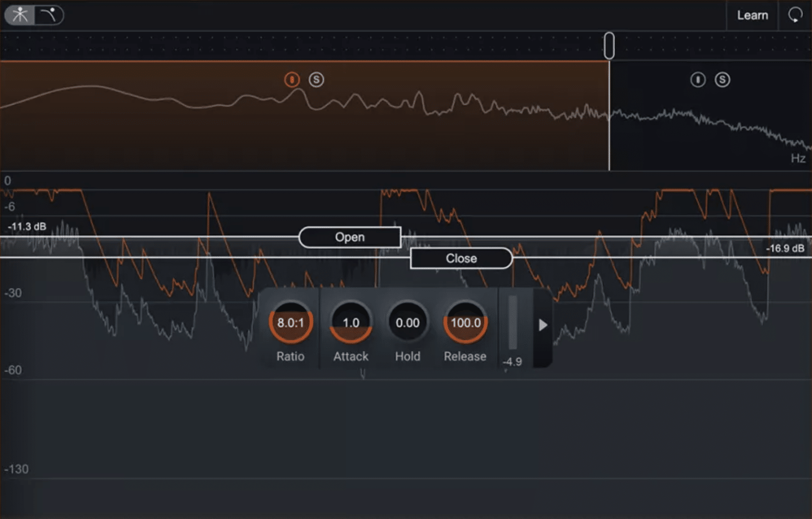Click the crossover frequency band handle
This screenshot has width=812, height=519.
(609, 46)
